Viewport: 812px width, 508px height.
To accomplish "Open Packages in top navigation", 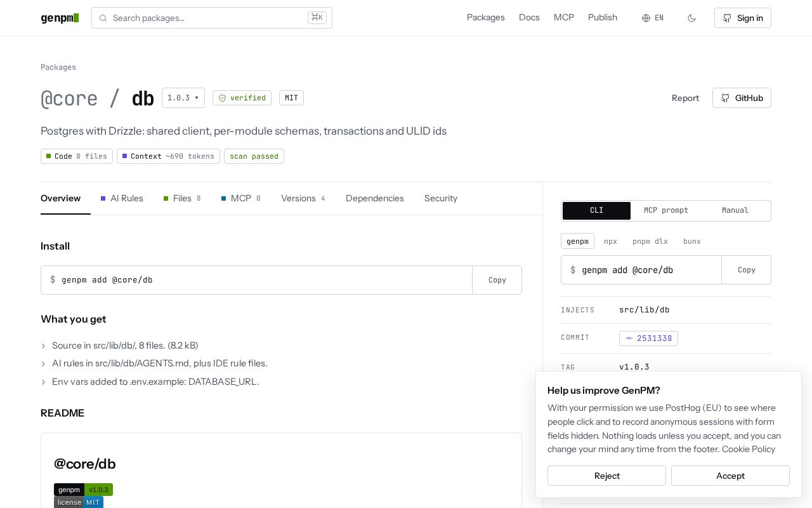I will pos(486,18).
